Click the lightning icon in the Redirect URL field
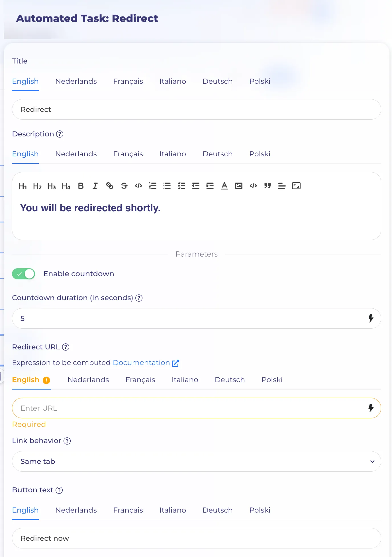392x557 pixels. (x=371, y=408)
